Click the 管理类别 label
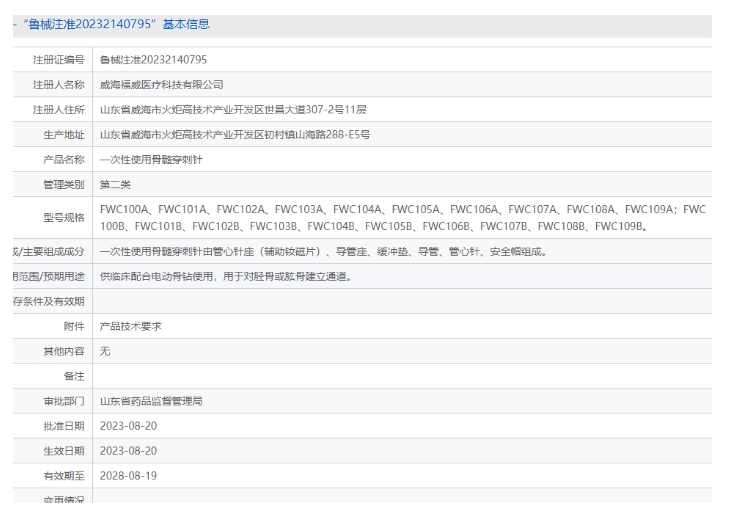The width and height of the screenshot is (750, 520). tap(64, 184)
